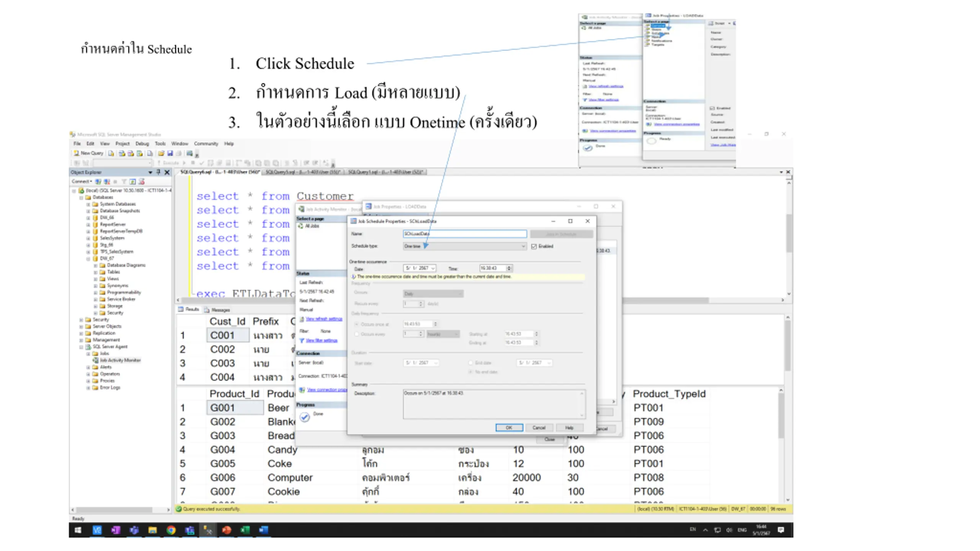Viewport: 980px width, 551px height.
Task: Click Cancel in Job Schedule Properties dialog
Action: (x=539, y=428)
